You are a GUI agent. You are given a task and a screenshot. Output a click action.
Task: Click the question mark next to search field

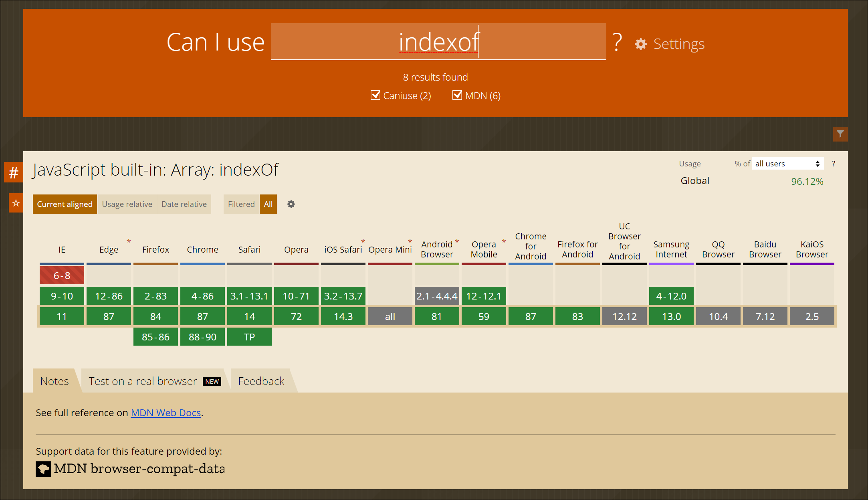pos(617,43)
